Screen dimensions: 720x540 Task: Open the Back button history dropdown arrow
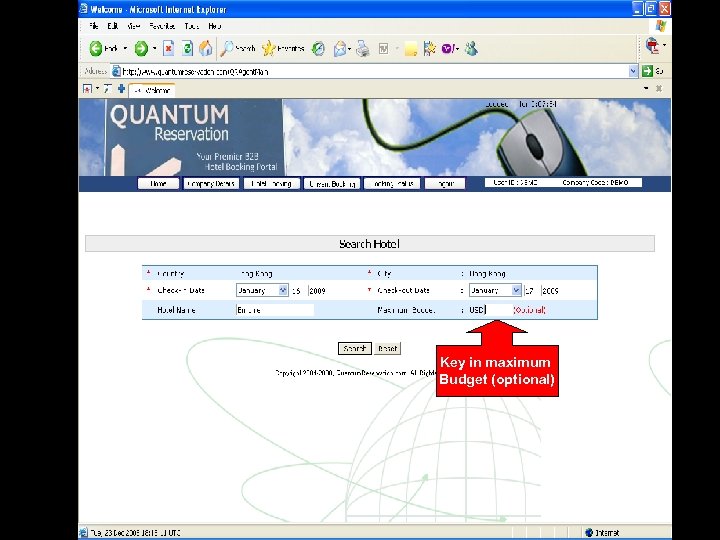click(x=124, y=48)
